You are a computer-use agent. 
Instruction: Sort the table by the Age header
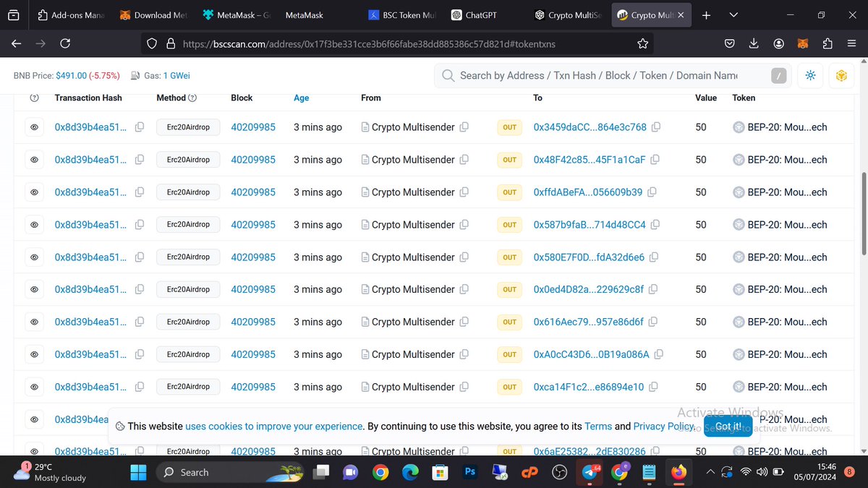(x=301, y=98)
